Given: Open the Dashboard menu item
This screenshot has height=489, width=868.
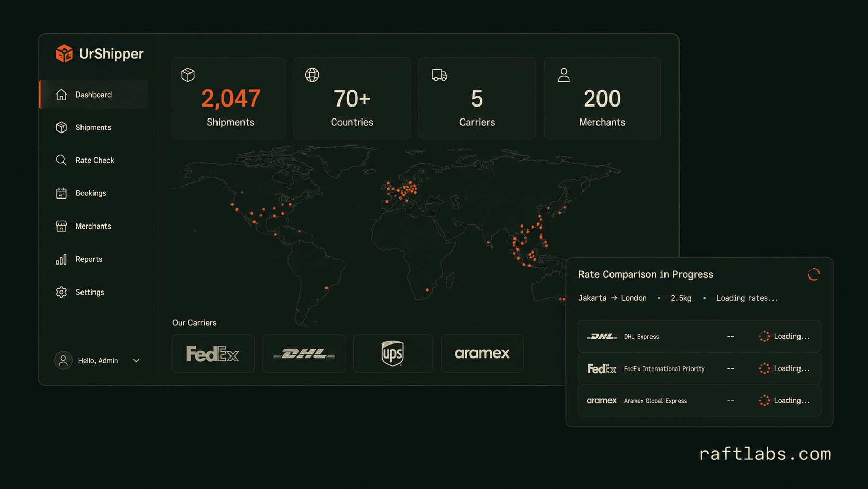Looking at the screenshot, I should [x=94, y=94].
